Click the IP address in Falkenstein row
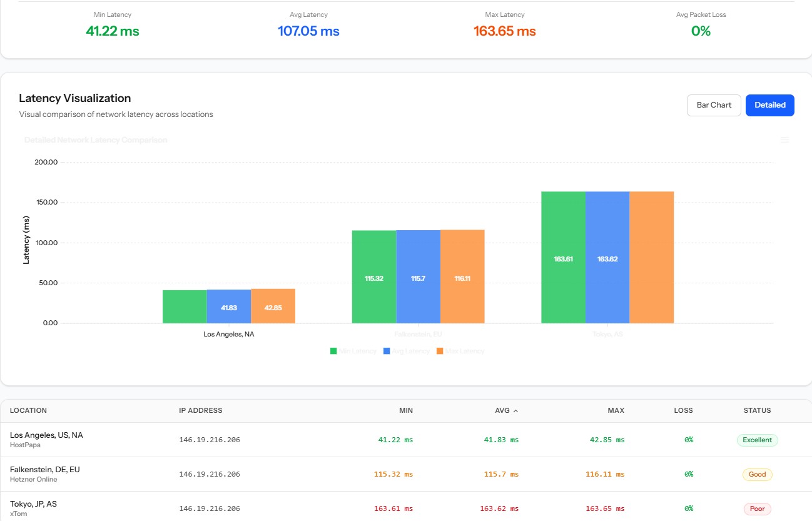Viewport: 812px width, 521px height. click(210, 474)
